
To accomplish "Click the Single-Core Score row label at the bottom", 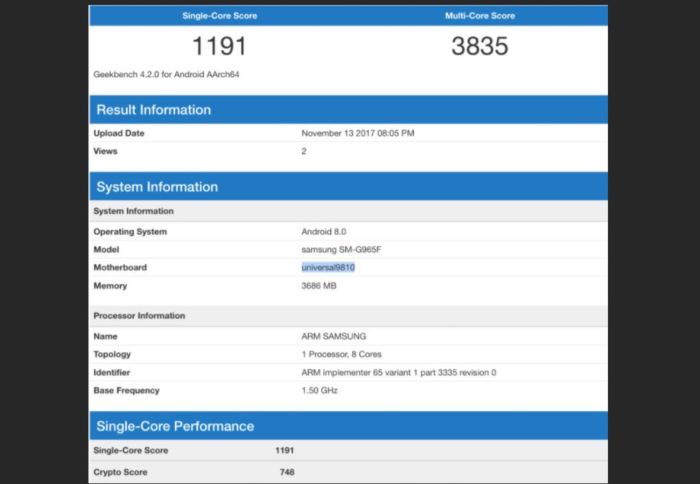I will click(x=131, y=451).
